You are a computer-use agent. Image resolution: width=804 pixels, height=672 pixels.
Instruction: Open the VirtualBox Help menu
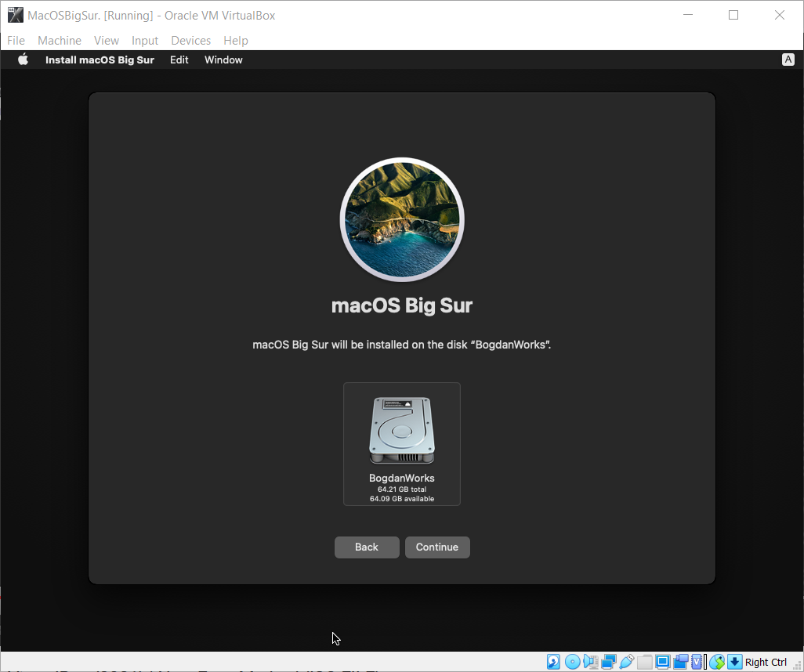236,41
